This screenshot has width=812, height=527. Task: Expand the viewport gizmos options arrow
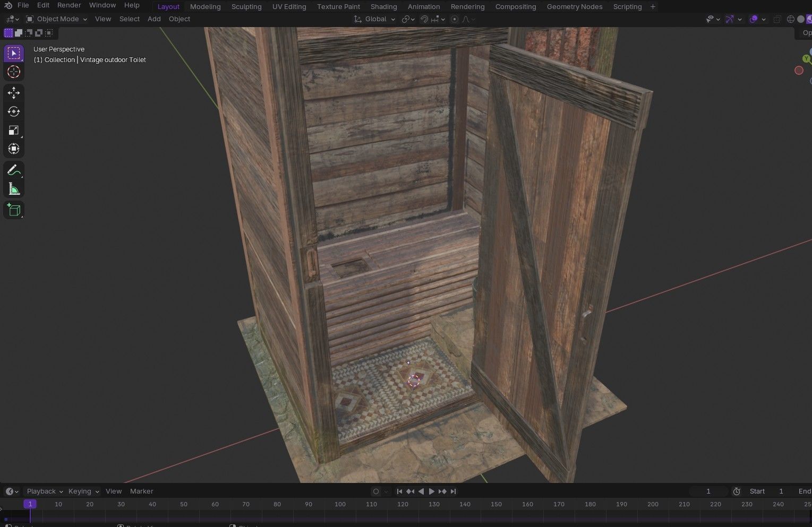click(740, 19)
